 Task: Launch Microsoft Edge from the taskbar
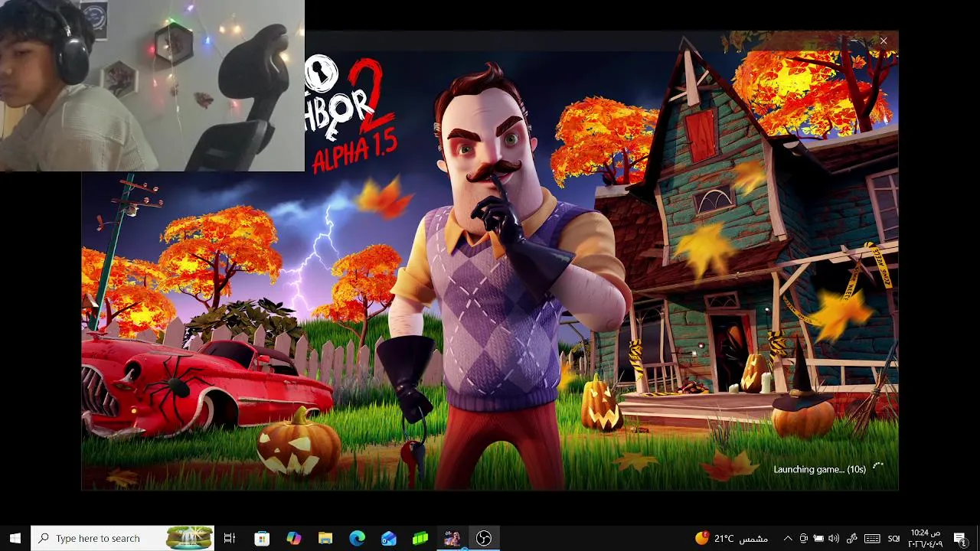[x=357, y=538]
